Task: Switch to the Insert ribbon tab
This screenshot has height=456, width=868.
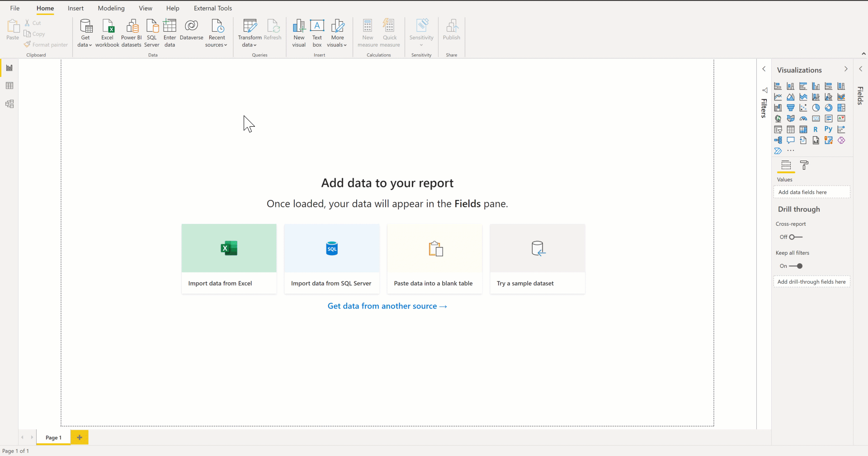Action: (75, 8)
